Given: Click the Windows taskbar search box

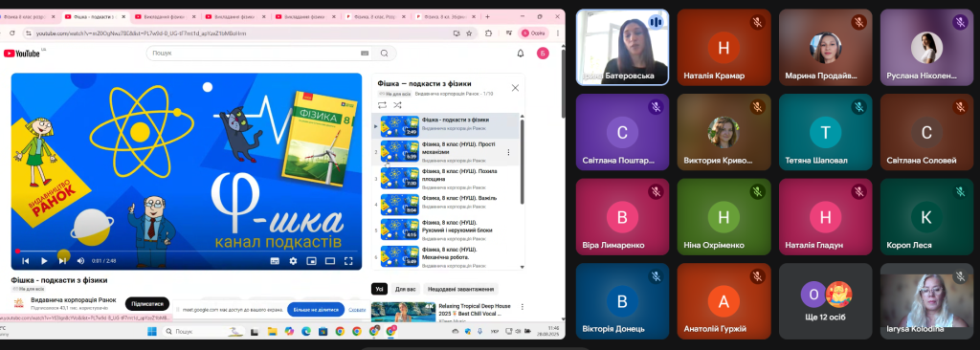Looking at the screenshot, I should point(203,331).
